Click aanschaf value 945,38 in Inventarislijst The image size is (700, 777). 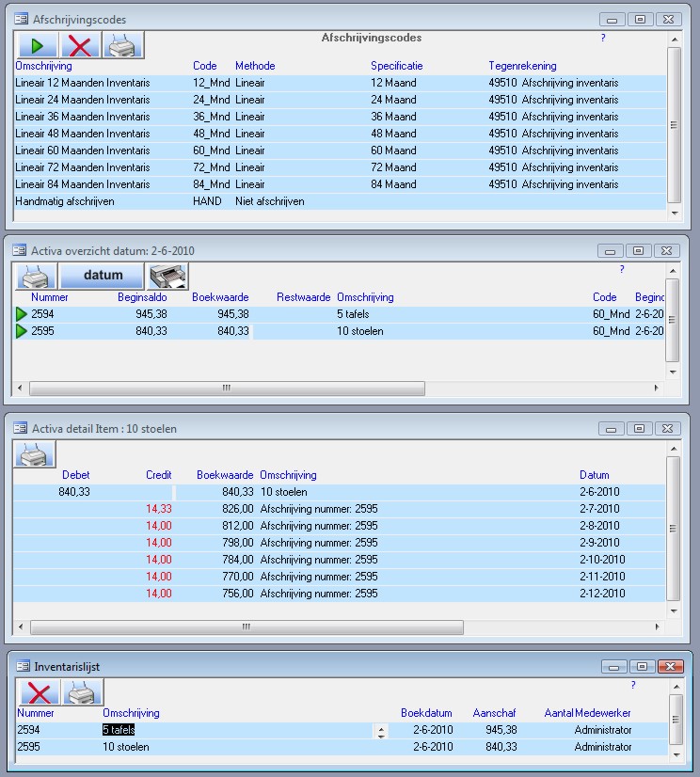coord(501,730)
